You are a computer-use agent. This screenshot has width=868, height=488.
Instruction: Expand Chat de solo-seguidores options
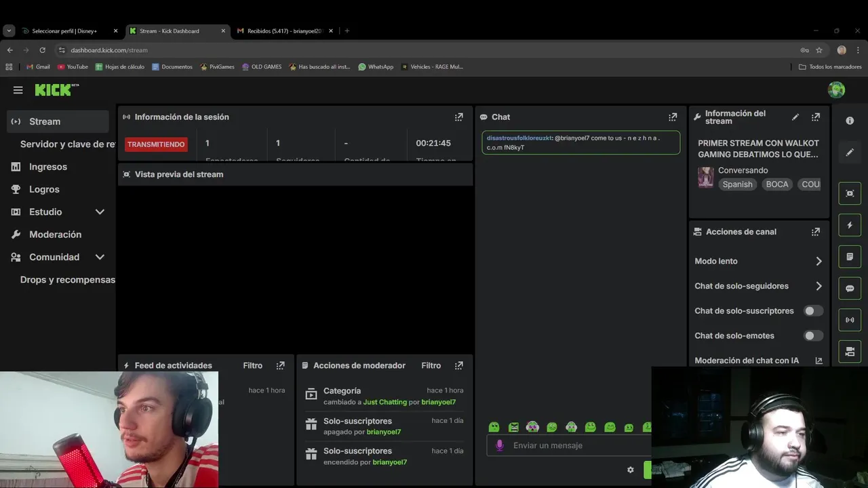[818, 286]
